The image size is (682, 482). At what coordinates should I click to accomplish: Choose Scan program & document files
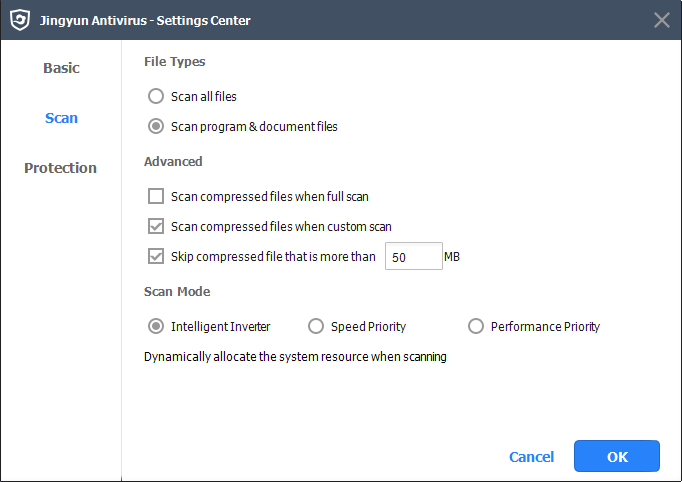pos(155,127)
